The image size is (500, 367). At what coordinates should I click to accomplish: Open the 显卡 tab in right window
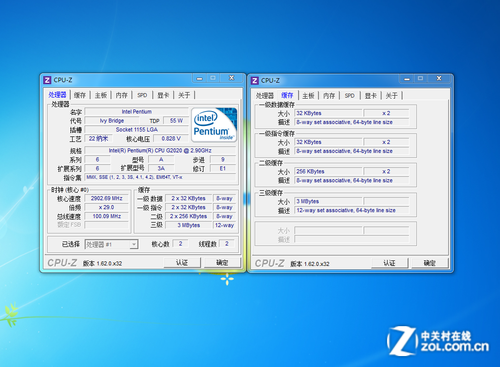coord(371,96)
